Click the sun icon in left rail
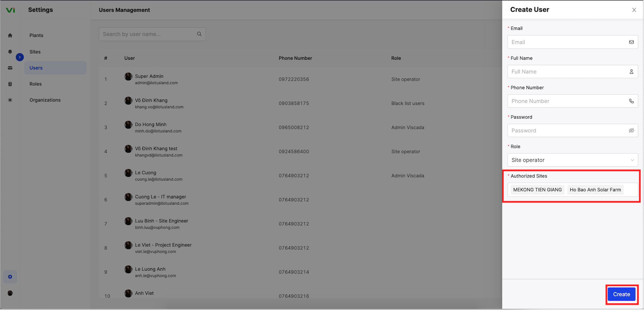The width and height of the screenshot is (644, 310). tap(10, 100)
